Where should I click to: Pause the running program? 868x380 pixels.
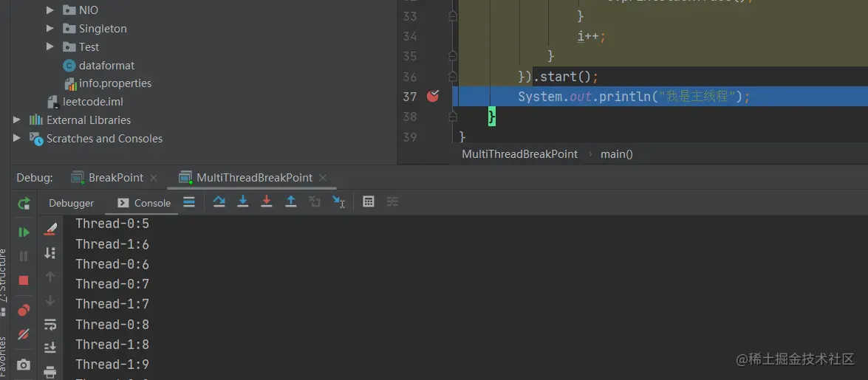[x=24, y=256]
